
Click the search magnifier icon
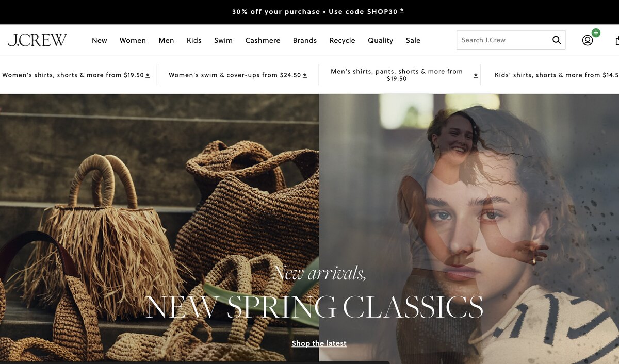[x=556, y=40]
